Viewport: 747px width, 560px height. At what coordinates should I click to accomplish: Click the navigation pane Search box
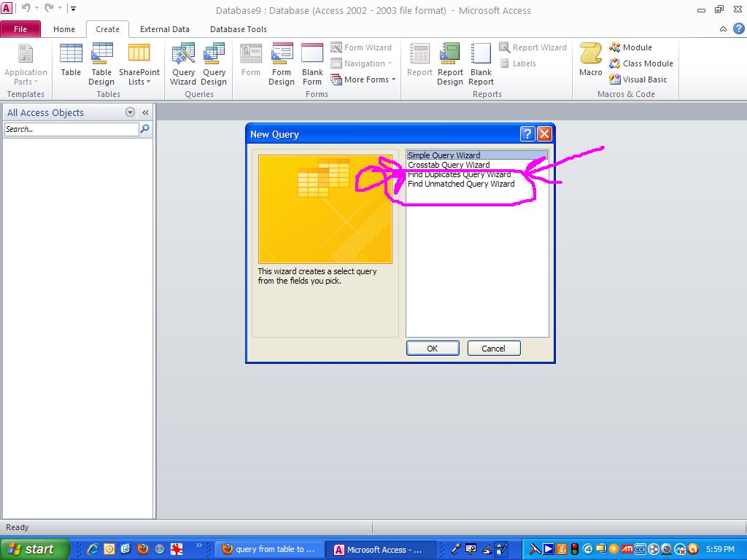click(x=71, y=129)
